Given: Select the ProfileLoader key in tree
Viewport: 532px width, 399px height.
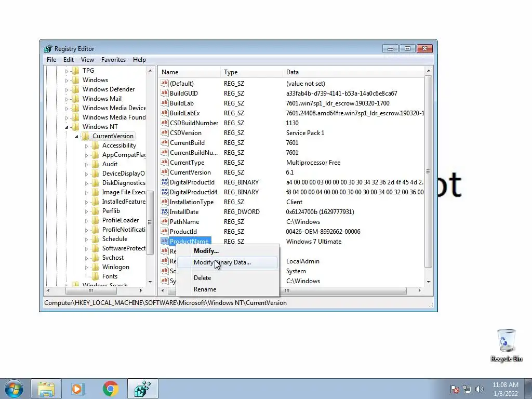Looking at the screenshot, I should click(x=121, y=220).
